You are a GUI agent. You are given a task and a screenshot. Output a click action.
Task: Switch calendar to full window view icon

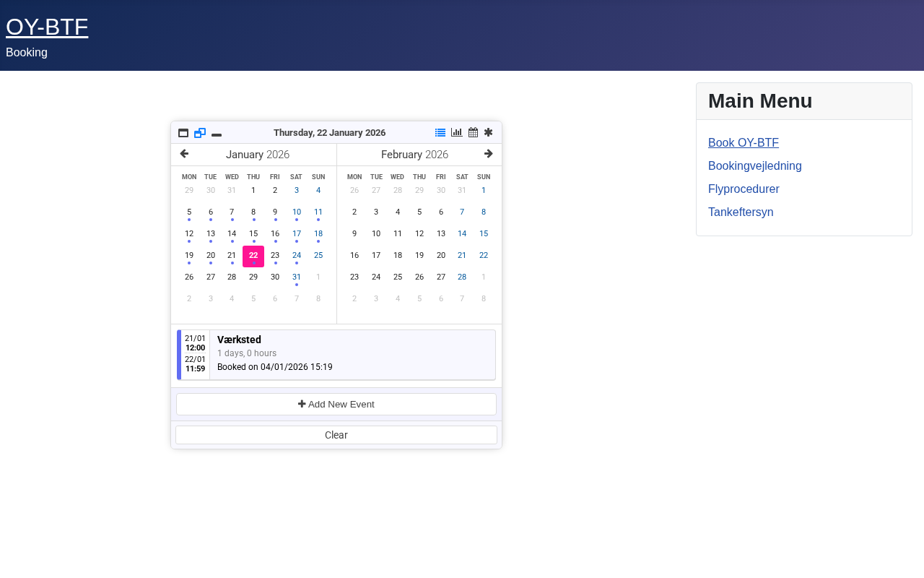pyautogui.click(x=183, y=133)
